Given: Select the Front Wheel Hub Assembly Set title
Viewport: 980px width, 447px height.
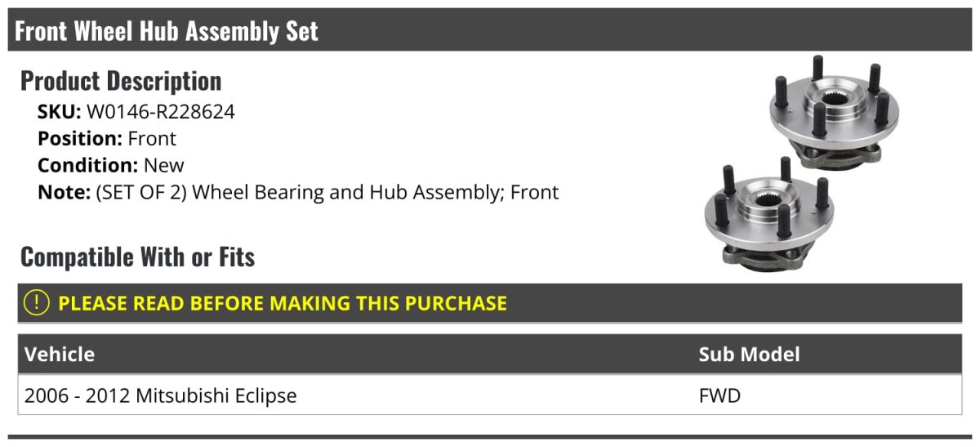Looking at the screenshot, I should click(167, 31).
